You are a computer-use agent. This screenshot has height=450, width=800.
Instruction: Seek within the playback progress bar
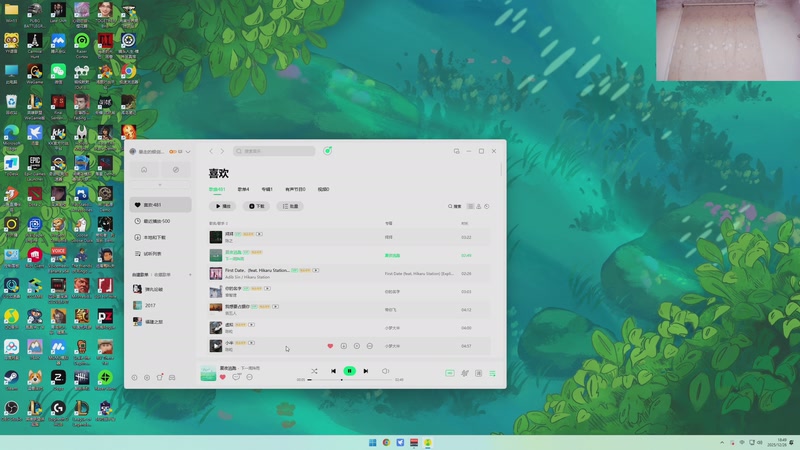point(349,380)
